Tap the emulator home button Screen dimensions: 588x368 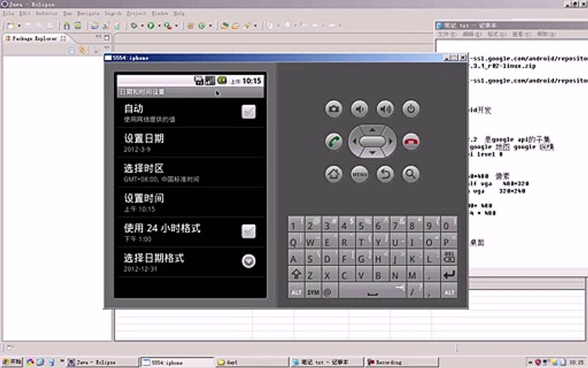tap(333, 174)
